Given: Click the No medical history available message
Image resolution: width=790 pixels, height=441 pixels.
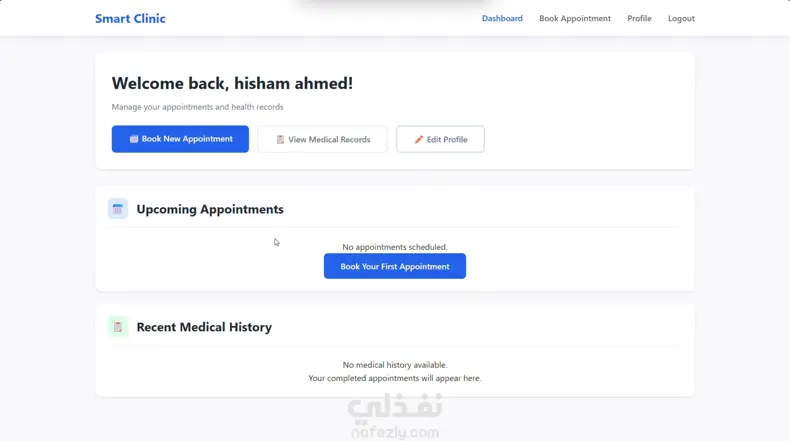Looking at the screenshot, I should click(395, 365).
